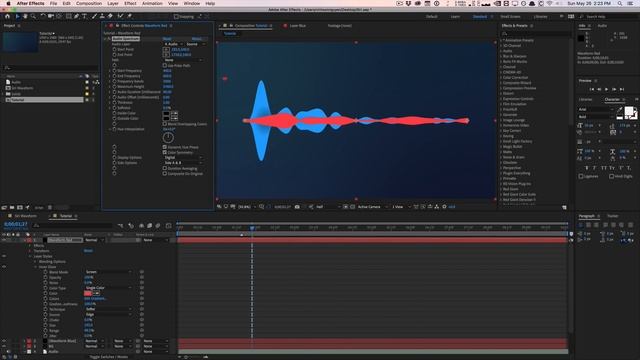
Task: Click Edit Gradient link for Colors
Action: (x=95, y=299)
